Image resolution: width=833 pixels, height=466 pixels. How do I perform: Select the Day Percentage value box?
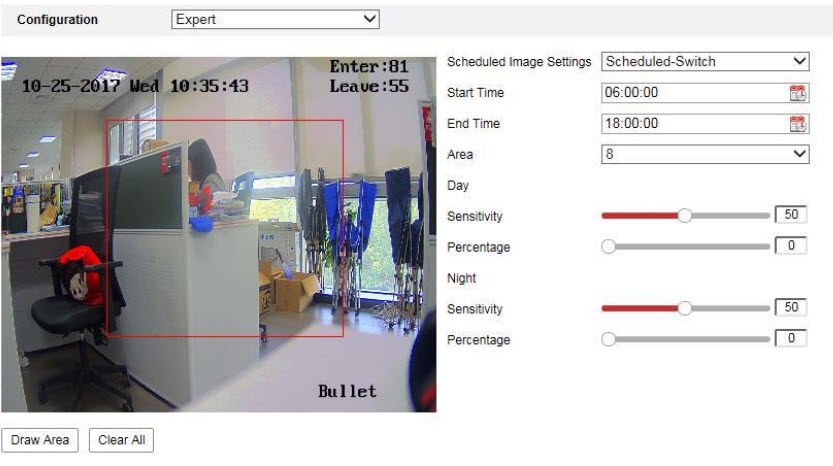[791, 246]
